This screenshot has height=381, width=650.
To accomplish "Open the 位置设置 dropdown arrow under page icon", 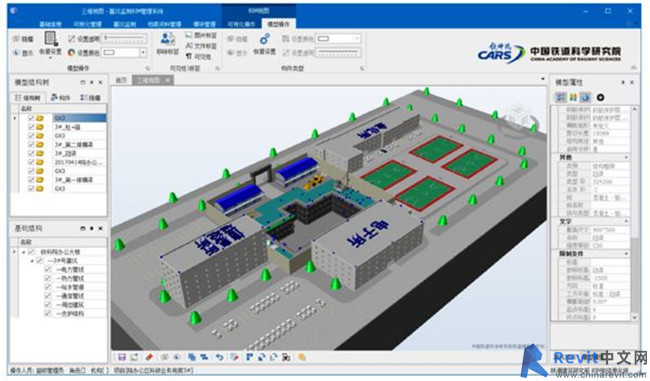I will (x=51, y=58).
